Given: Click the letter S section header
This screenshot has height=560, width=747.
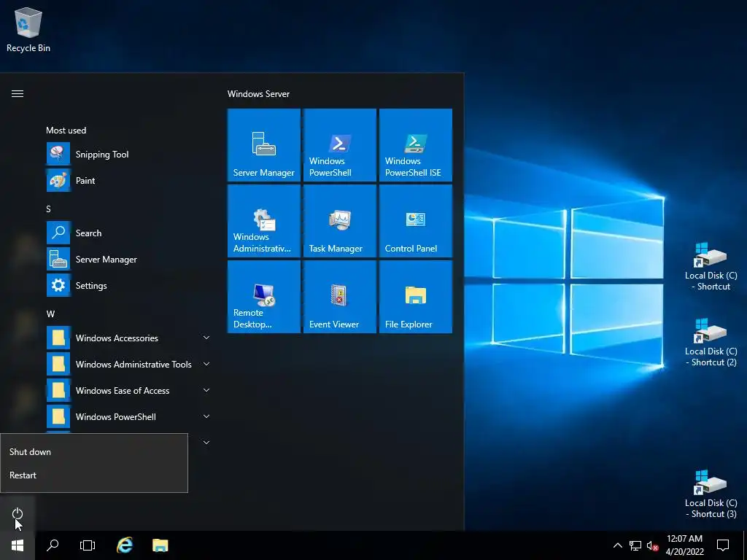Looking at the screenshot, I should click(x=48, y=209).
